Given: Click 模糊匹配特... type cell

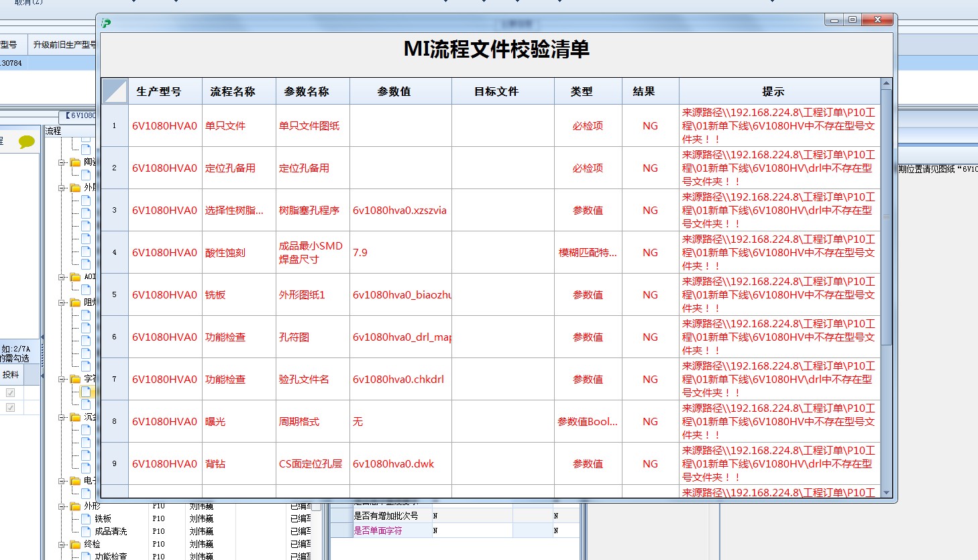Looking at the screenshot, I should (x=588, y=252).
